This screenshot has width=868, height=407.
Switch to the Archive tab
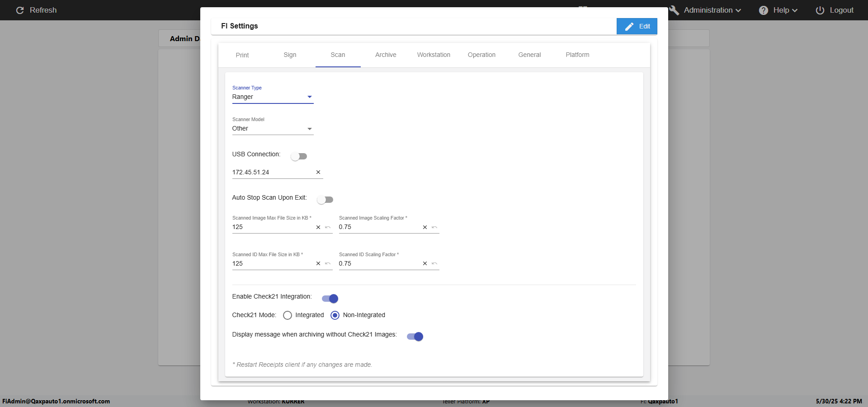pos(386,55)
